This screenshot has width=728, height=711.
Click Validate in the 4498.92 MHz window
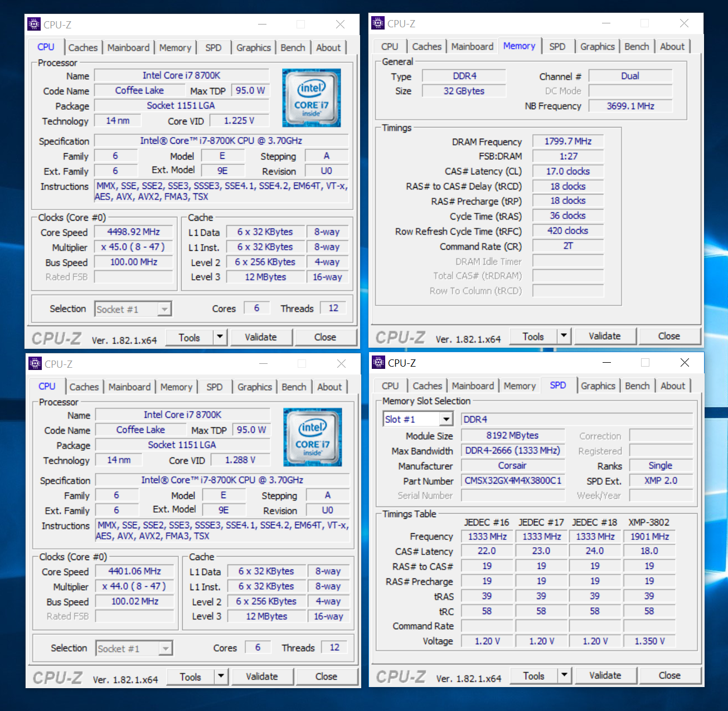260,337
